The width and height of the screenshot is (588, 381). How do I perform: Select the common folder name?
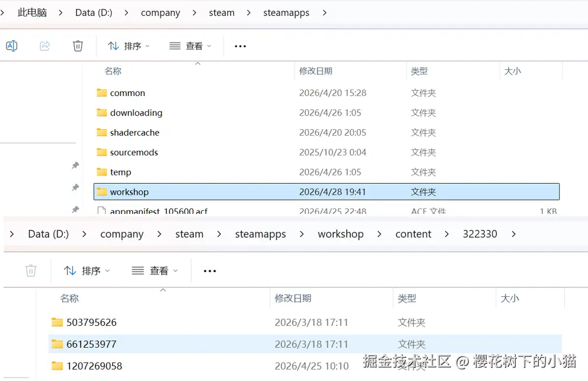127,92
